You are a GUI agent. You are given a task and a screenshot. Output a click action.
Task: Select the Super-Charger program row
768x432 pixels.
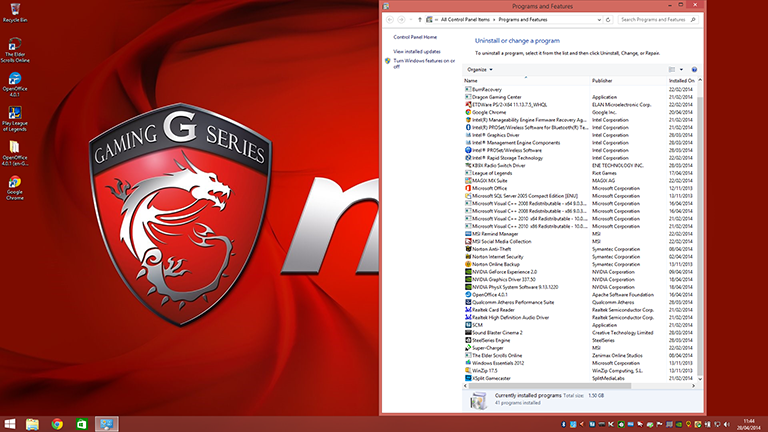click(x=579, y=348)
